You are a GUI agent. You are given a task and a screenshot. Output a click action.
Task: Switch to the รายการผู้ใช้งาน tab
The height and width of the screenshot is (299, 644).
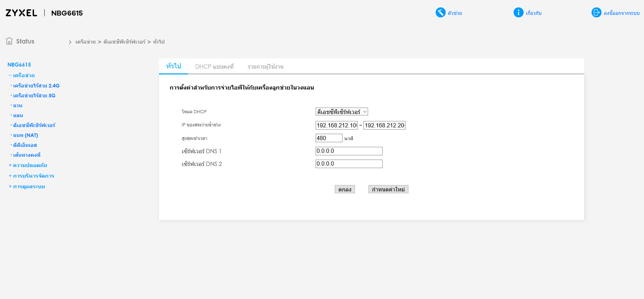click(x=265, y=67)
